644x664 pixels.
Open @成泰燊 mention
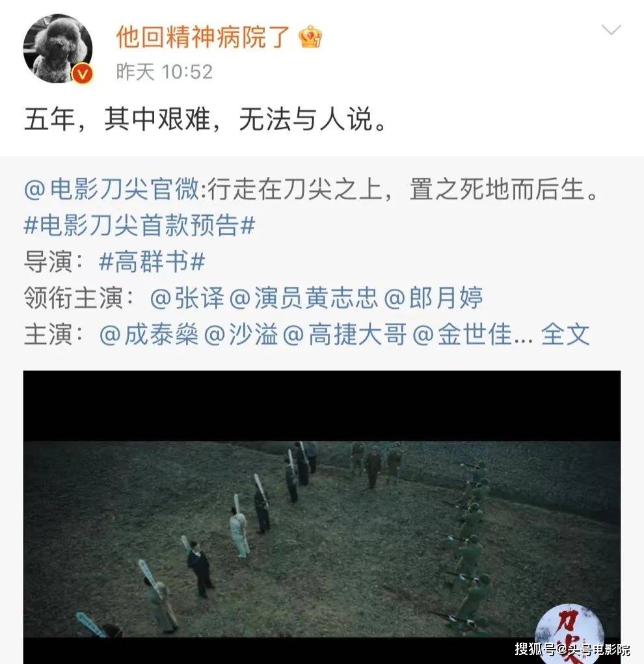tap(149, 334)
